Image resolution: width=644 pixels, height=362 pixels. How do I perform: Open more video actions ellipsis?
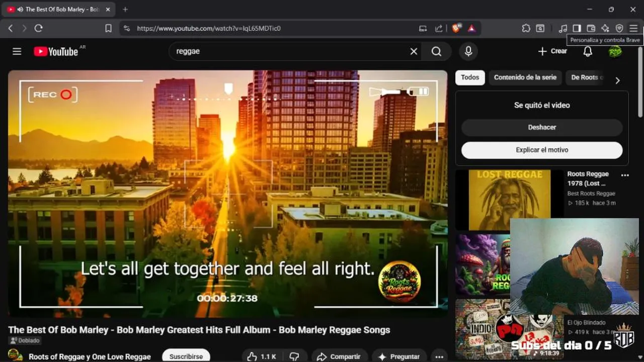coord(439,356)
